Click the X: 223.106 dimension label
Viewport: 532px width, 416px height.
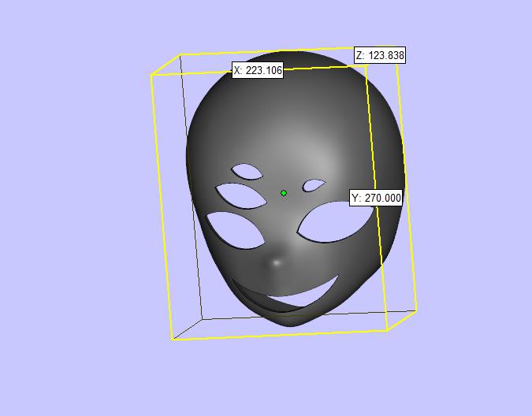258,70
